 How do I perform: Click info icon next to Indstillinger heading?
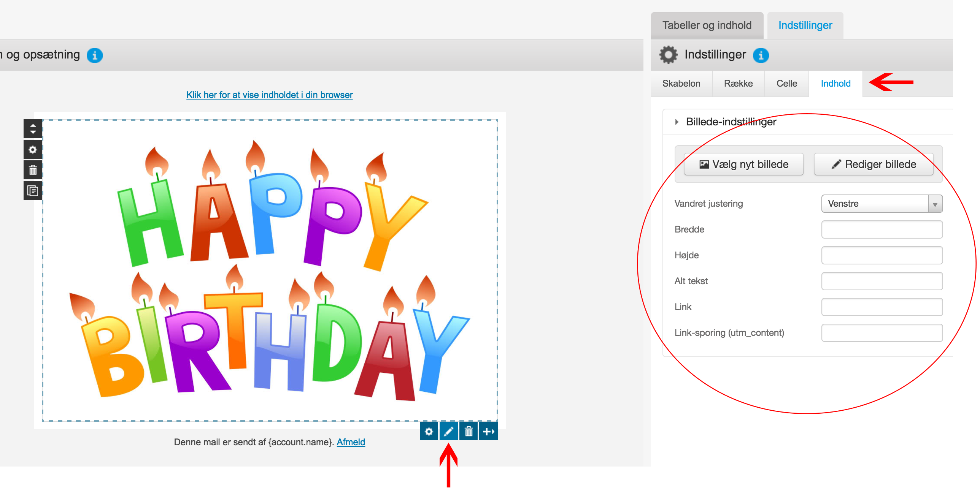(761, 55)
